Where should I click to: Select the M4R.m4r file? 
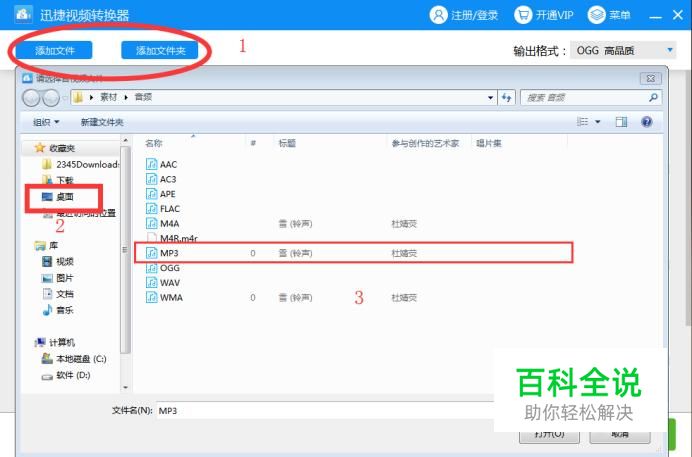(x=172, y=238)
